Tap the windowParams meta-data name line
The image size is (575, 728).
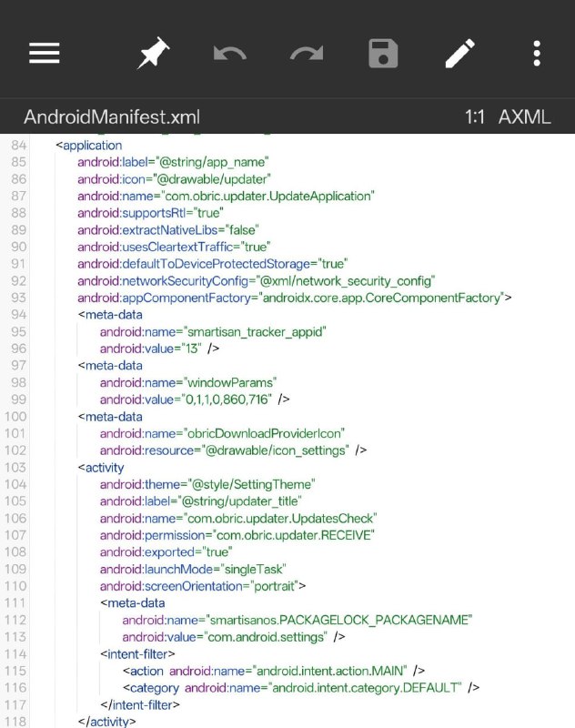tap(188, 382)
